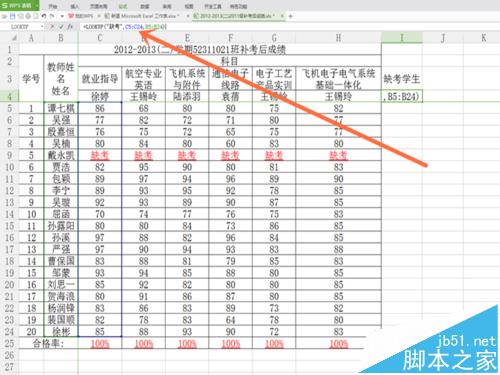Switch to the 开始 ribbon tab

[x=53, y=6]
